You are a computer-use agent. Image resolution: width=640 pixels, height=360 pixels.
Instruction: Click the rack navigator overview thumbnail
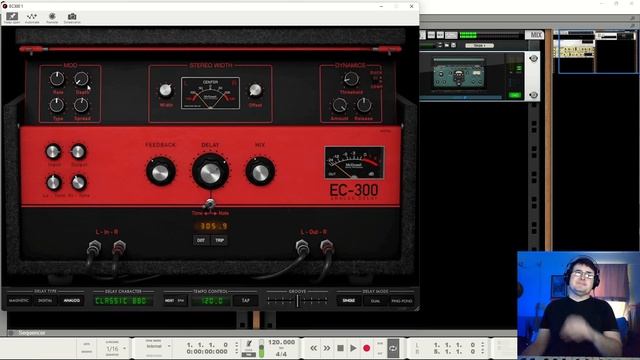pos(596,51)
